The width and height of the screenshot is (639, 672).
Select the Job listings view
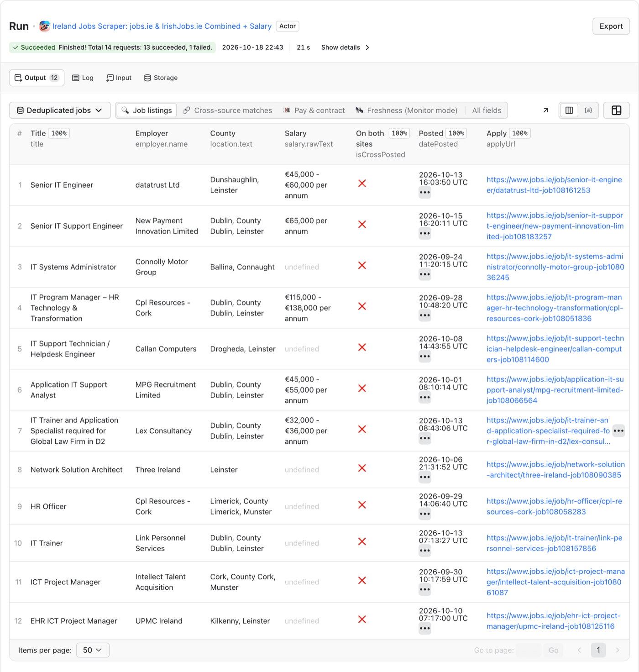(x=147, y=110)
